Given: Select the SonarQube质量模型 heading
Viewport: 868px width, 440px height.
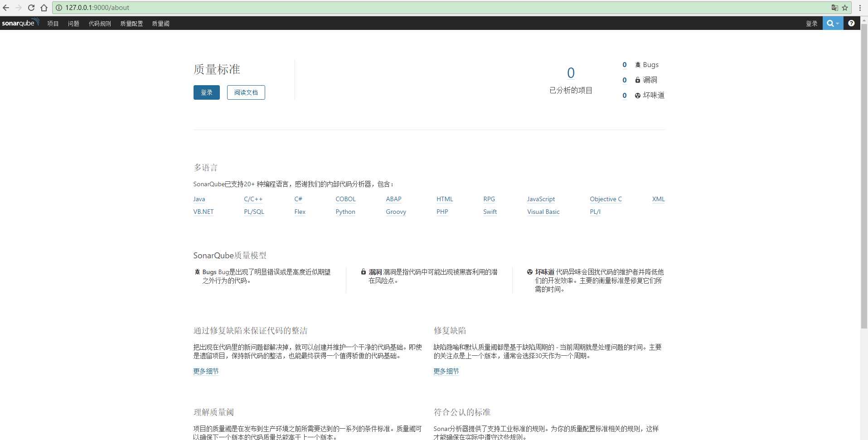Looking at the screenshot, I should pos(230,256).
